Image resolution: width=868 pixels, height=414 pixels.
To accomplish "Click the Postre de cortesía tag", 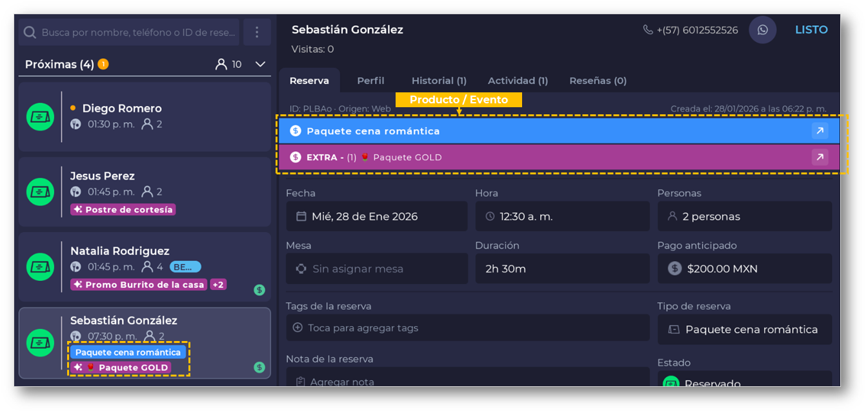I will click(123, 209).
